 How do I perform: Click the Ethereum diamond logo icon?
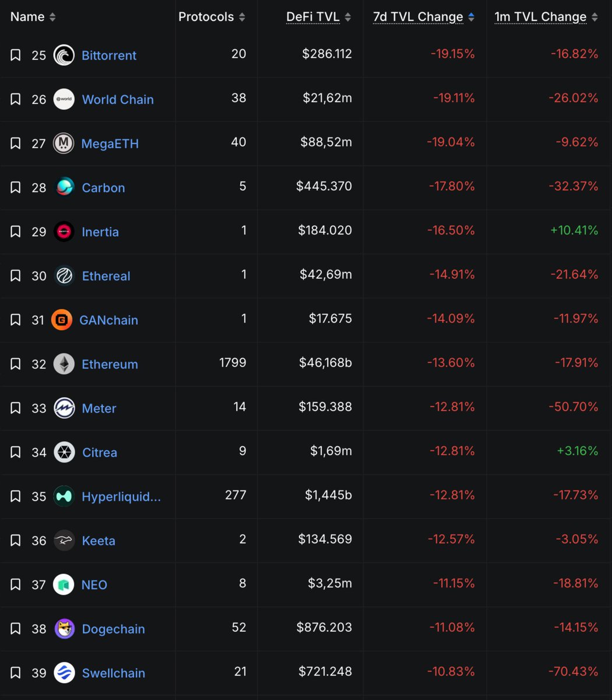click(64, 364)
